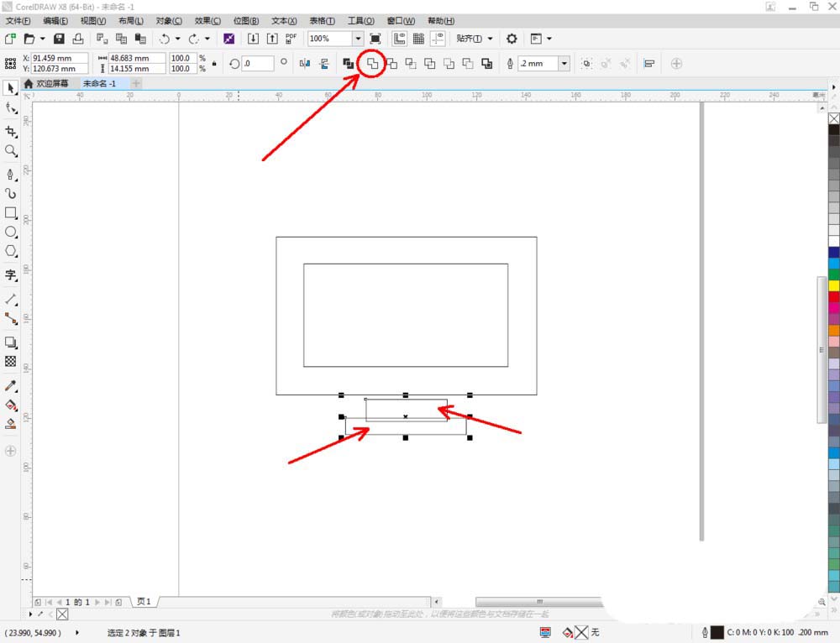840x643 pixels.
Task: Open the redo history arrow
Action: [x=207, y=39]
